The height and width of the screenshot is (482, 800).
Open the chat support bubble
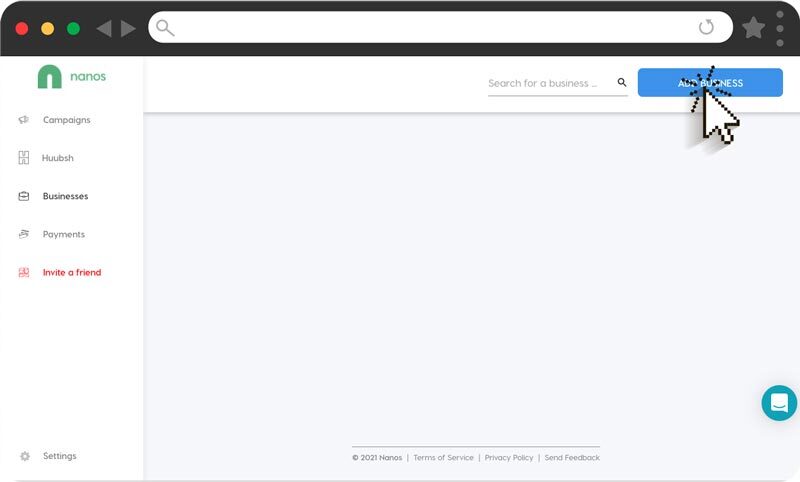779,403
